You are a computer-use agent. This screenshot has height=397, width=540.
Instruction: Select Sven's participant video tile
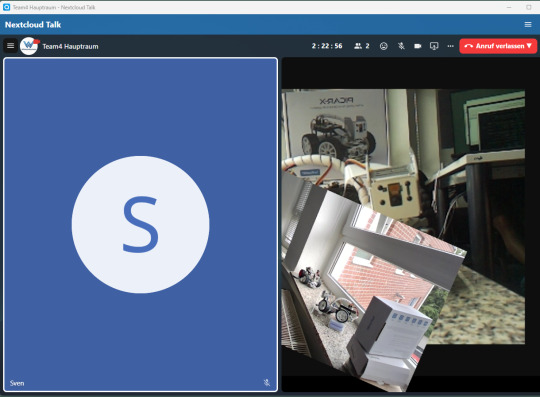141,224
